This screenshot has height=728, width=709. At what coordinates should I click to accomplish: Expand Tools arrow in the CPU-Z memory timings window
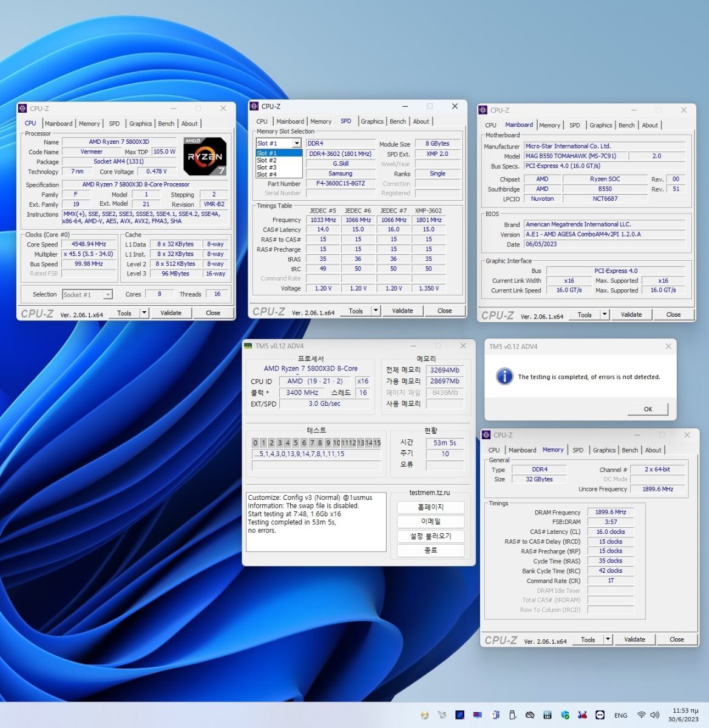(608, 639)
